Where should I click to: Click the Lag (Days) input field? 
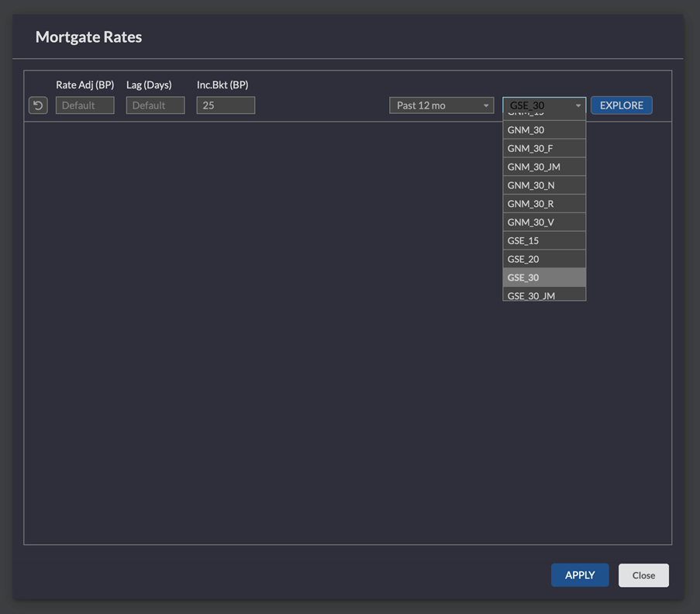click(x=155, y=105)
